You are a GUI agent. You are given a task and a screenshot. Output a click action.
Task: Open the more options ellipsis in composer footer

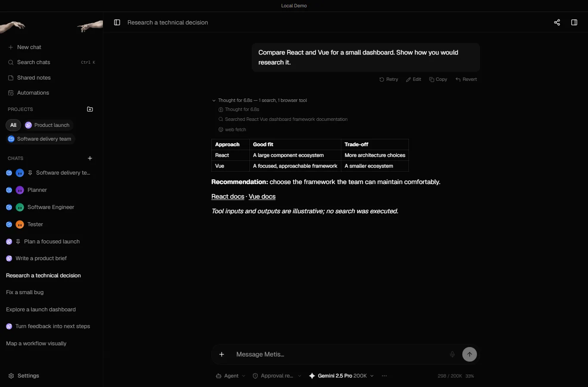[384, 376]
